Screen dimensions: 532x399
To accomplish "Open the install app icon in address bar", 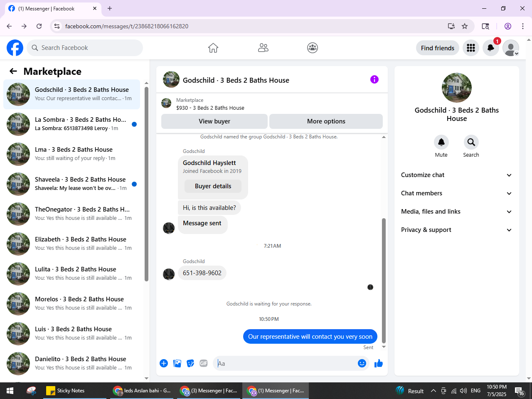I will tap(451, 26).
